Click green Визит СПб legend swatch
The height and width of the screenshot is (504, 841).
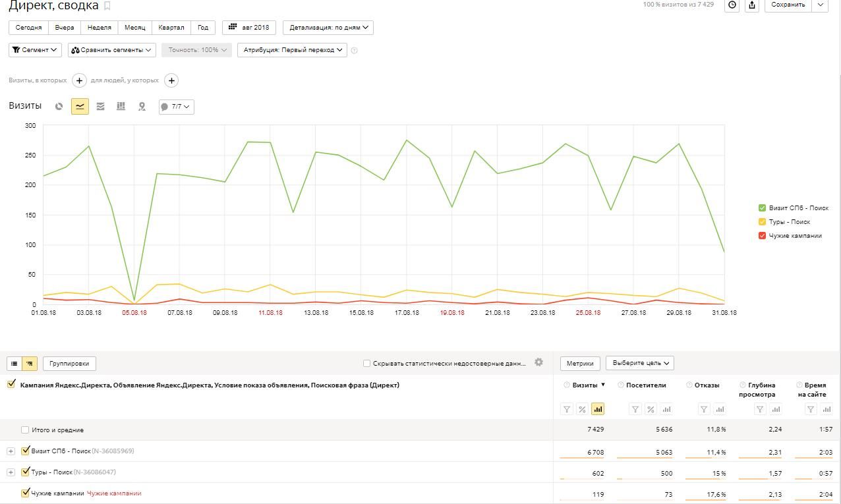tap(763, 208)
